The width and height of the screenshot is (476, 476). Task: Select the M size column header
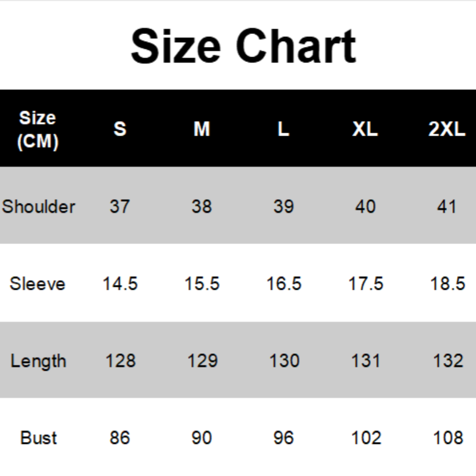tap(202, 129)
